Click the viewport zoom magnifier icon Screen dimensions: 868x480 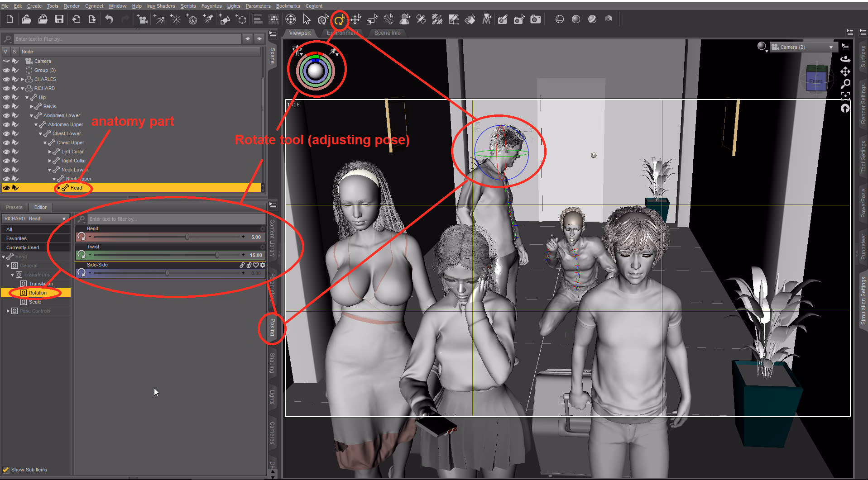[845, 84]
